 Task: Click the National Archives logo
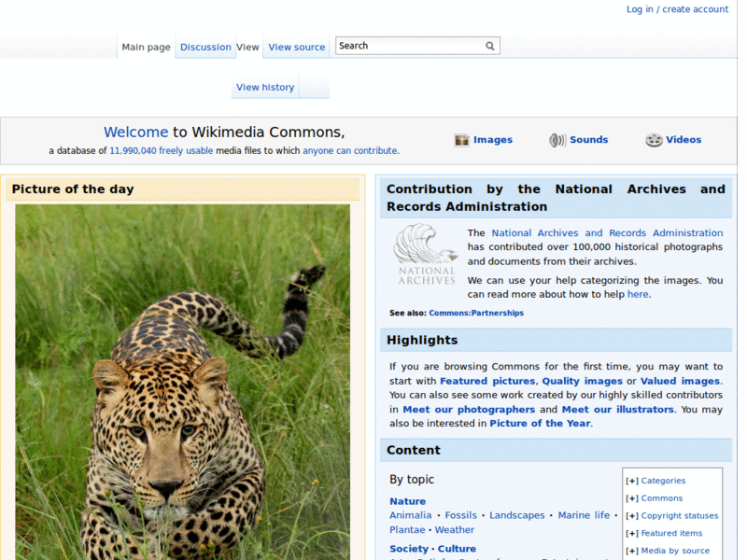426,255
